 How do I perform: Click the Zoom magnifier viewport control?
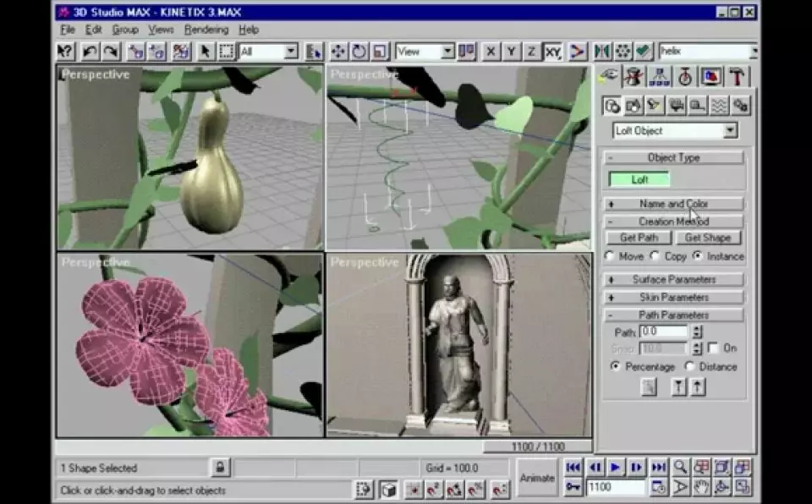(x=680, y=468)
